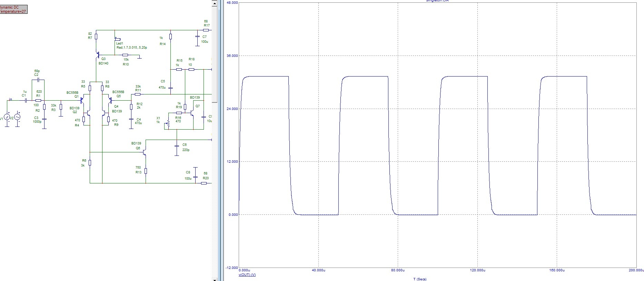Click the 40.000u time axis value
The width and height of the screenshot is (644, 281).
318,271
